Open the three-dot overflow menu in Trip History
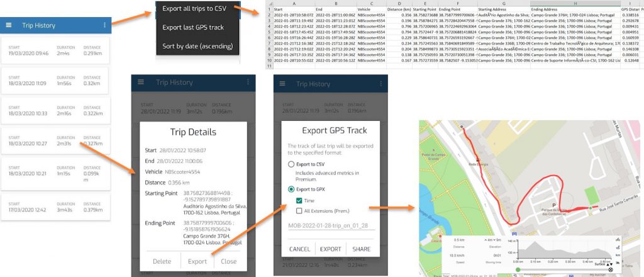The image size is (644, 277). point(104,25)
